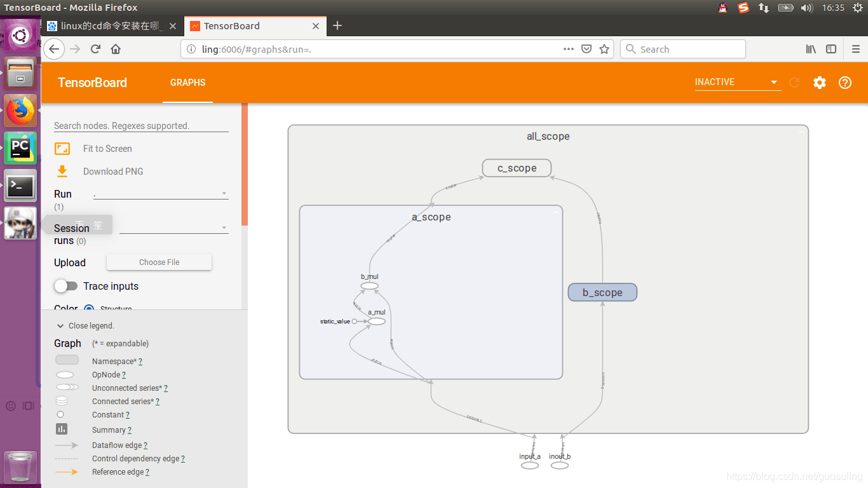Screen dimensions: 868x488
Task: Launch PyCharm from the dock
Action: point(20,147)
